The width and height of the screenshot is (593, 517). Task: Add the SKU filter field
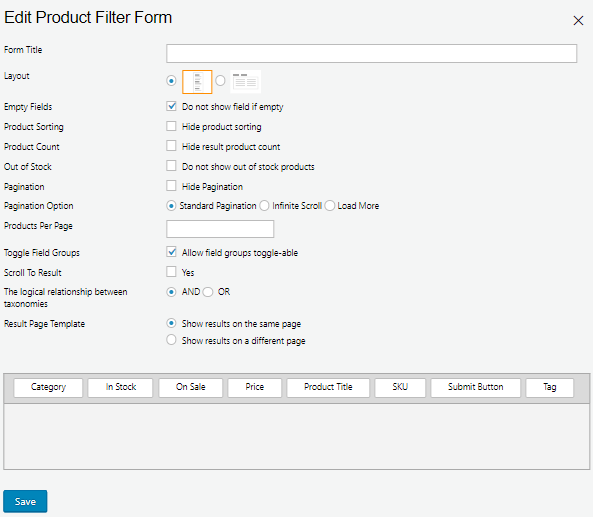pos(400,388)
